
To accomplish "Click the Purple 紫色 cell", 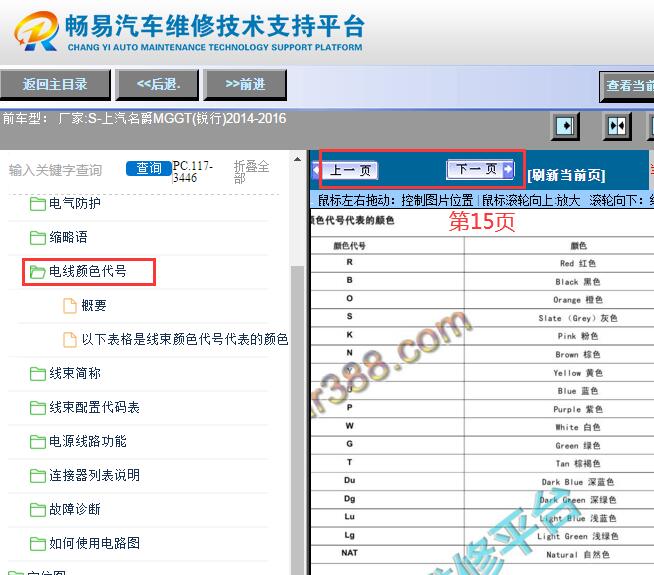I will tap(578, 409).
